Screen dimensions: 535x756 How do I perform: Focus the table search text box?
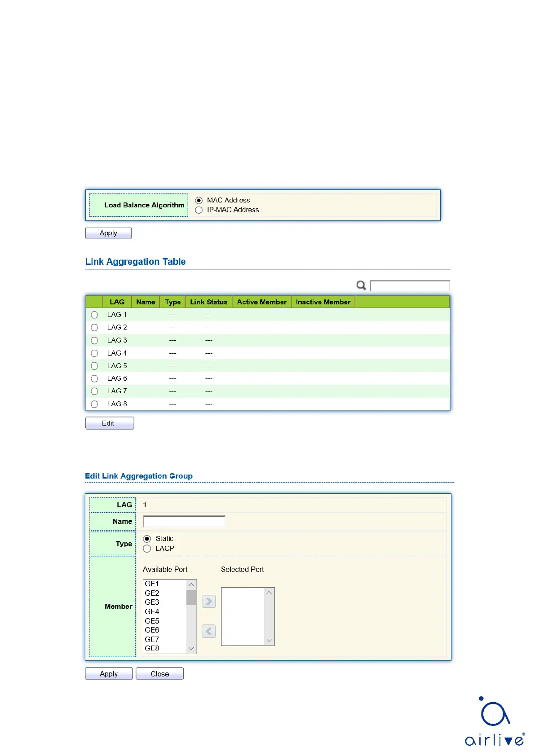click(410, 286)
